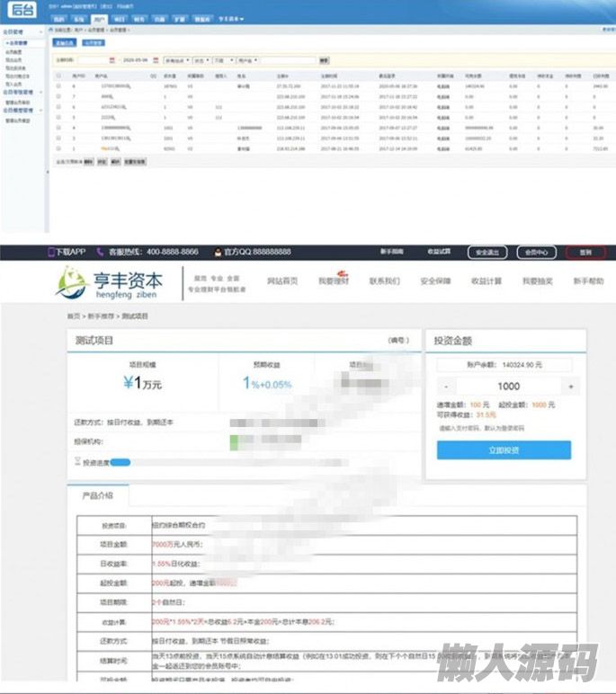The image size is (616, 694).
Task: Click the home icon in admin breadcrumb
Action: [50, 30]
